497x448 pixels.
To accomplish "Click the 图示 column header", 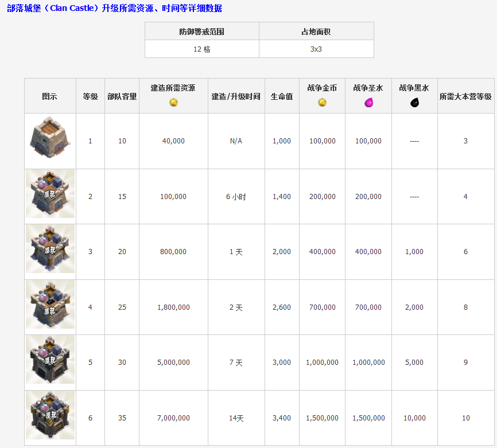I will pos(50,96).
